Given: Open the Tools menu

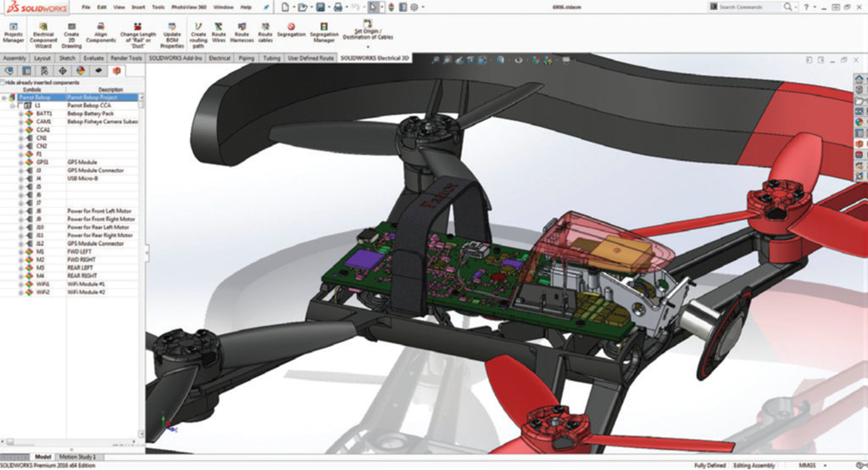Looking at the screenshot, I should click(158, 7).
